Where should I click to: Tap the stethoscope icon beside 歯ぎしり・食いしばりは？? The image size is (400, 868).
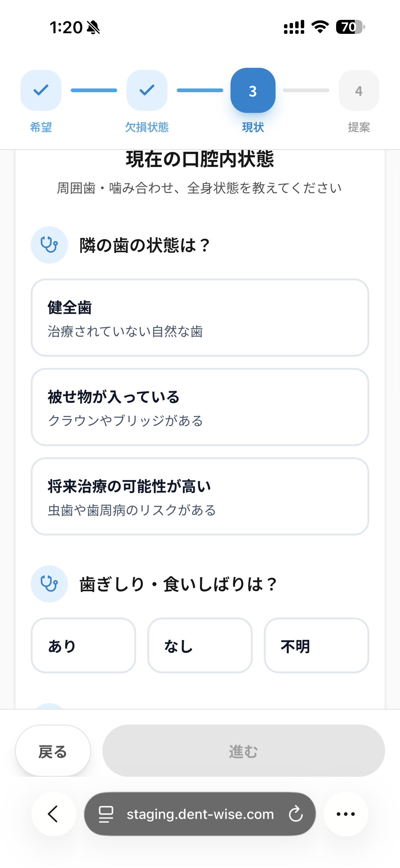tap(49, 584)
